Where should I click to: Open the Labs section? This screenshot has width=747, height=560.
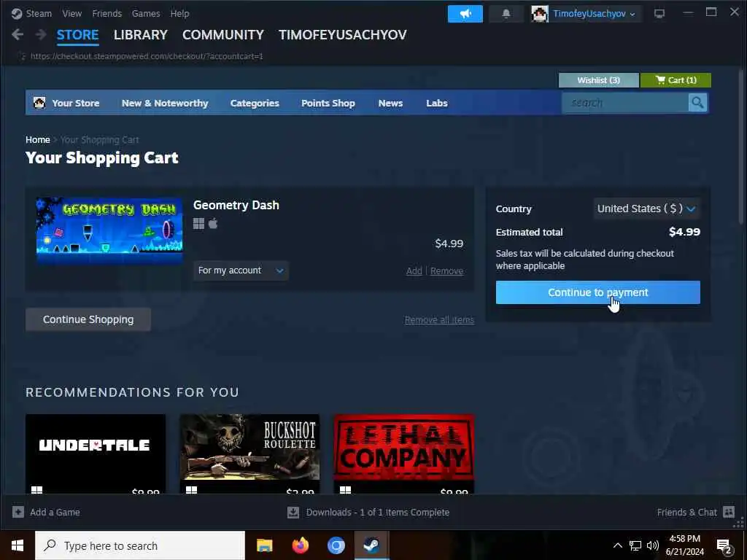point(436,103)
